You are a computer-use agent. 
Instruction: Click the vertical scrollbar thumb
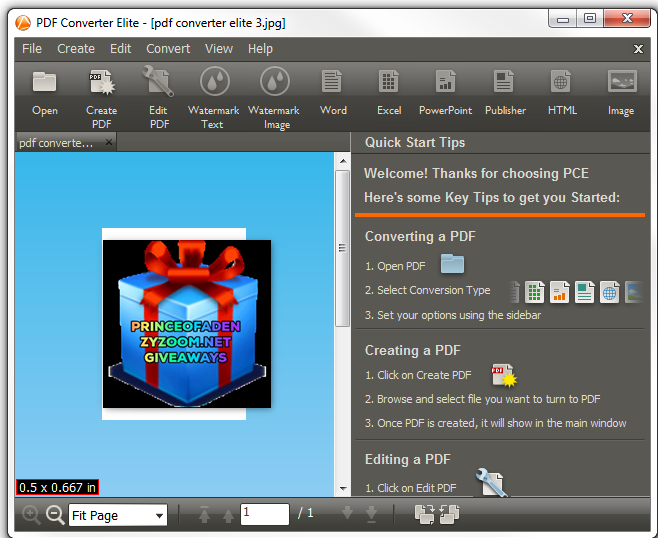tap(342, 248)
